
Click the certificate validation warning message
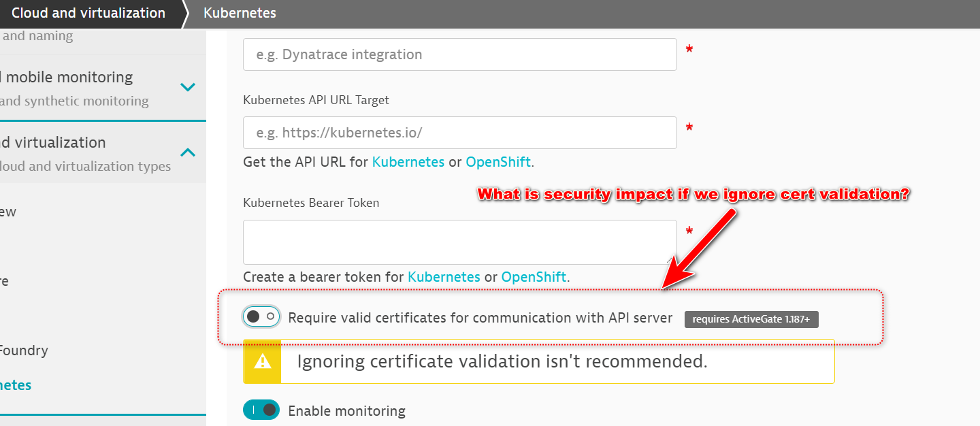point(502,361)
